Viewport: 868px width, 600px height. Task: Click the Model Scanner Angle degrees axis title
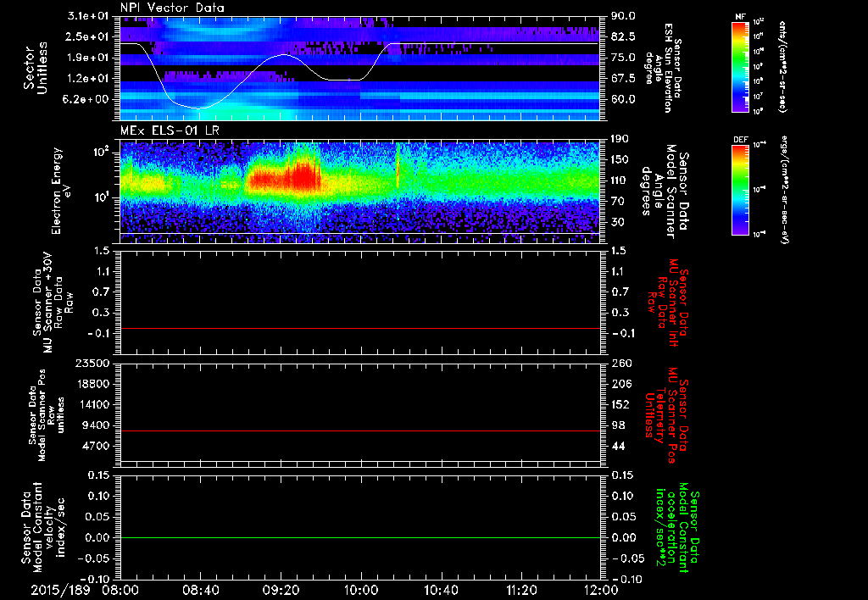[666, 191]
